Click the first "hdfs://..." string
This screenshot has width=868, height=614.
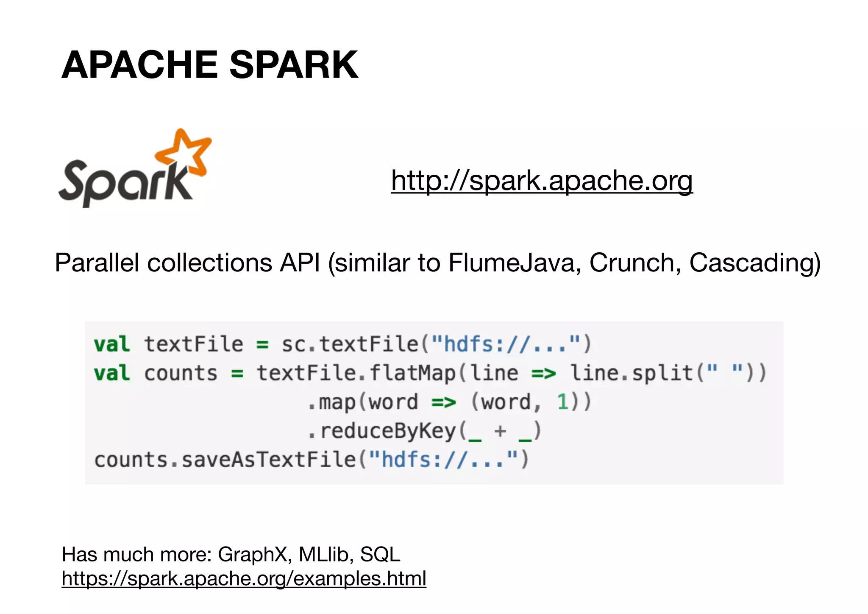tap(505, 344)
